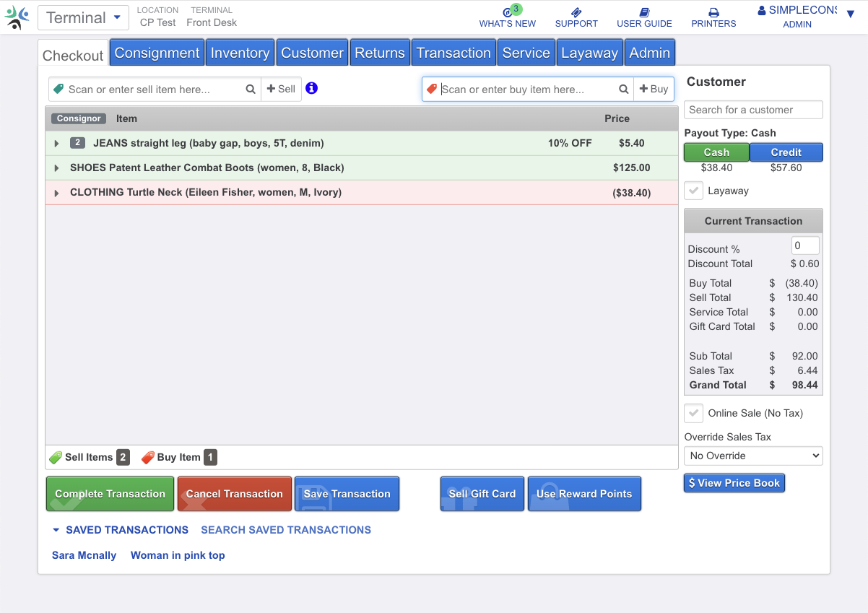Open Printers settings

click(x=713, y=18)
